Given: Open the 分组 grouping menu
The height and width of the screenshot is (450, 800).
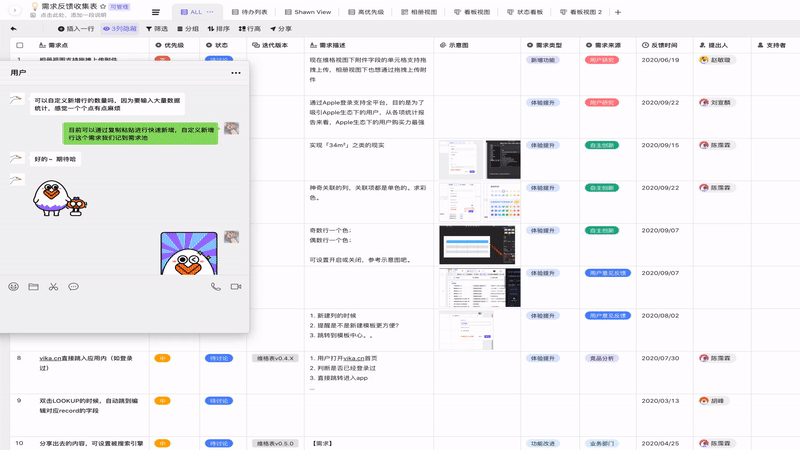Looking at the screenshot, I should (x=188, y=29).
